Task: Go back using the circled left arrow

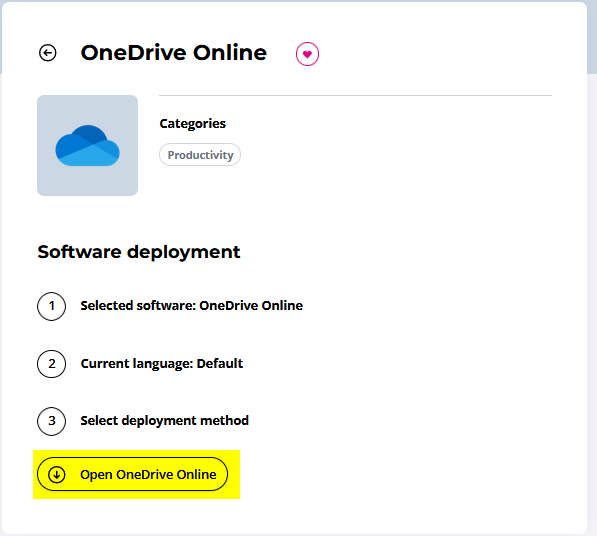Action: click(48, 53)
